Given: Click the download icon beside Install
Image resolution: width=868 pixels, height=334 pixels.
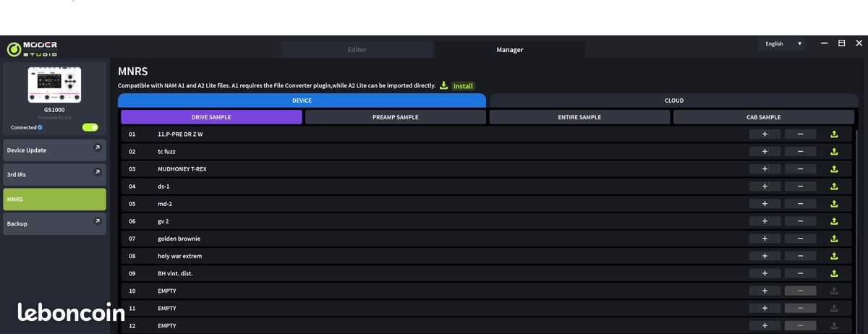Looking at the screenshot, I should tap(444, 85).
